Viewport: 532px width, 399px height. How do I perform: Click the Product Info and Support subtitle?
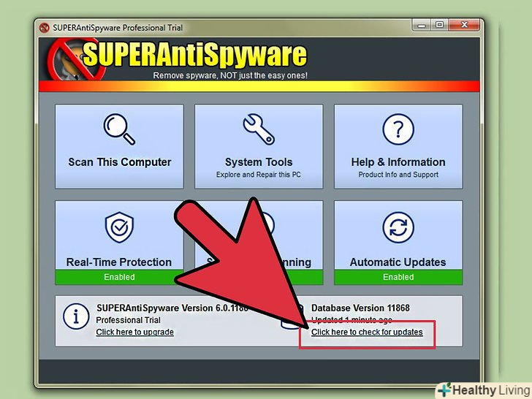398,175
